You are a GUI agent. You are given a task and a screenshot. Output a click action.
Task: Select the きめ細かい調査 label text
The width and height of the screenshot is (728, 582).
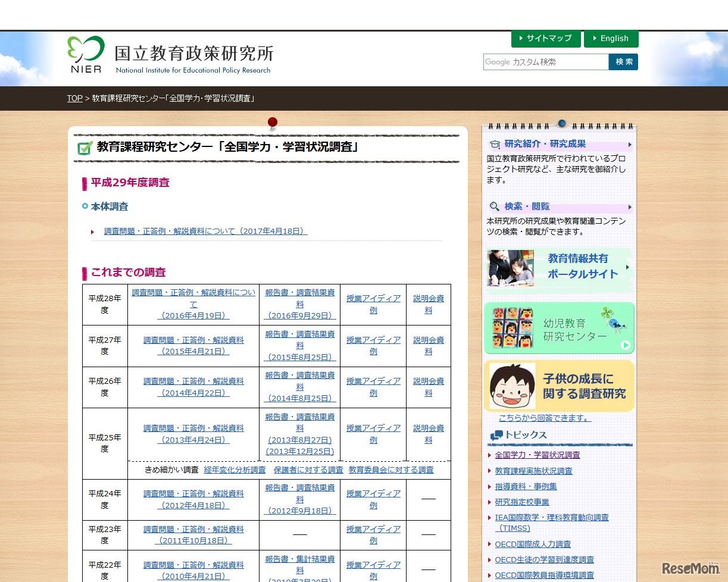[171, 470]
